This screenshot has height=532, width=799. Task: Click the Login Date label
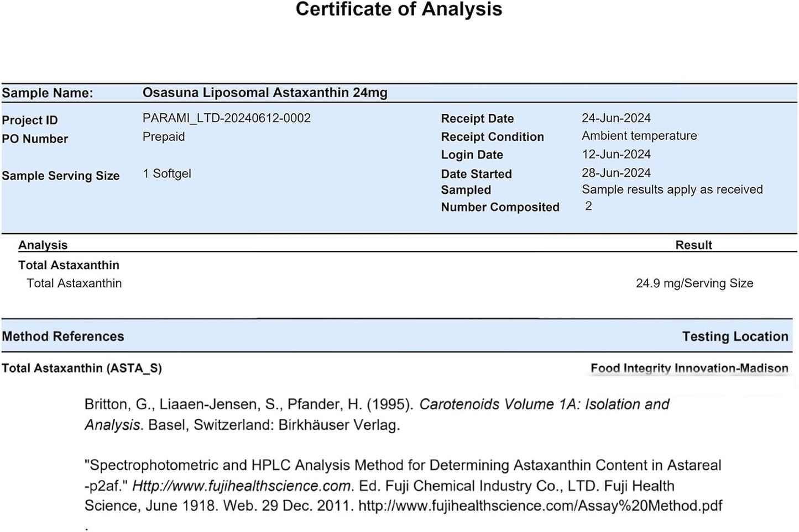[472, 155]
